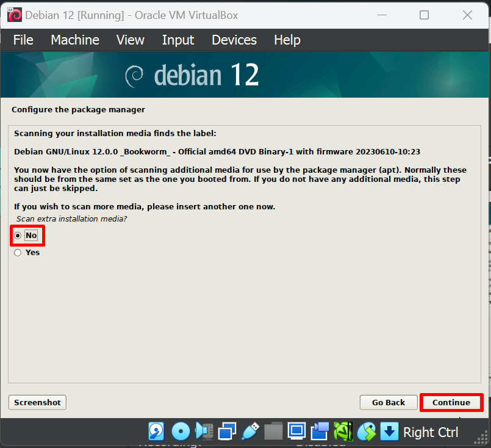This screenshot has height=448, width=491.
Task: Click the Right Ctrl host key label
Action: (431, 432)
